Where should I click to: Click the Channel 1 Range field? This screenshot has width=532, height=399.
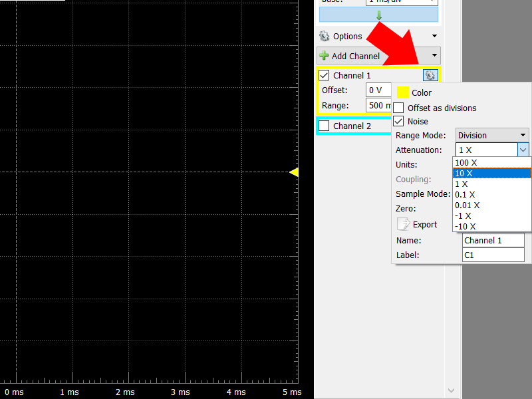(378, 105)
